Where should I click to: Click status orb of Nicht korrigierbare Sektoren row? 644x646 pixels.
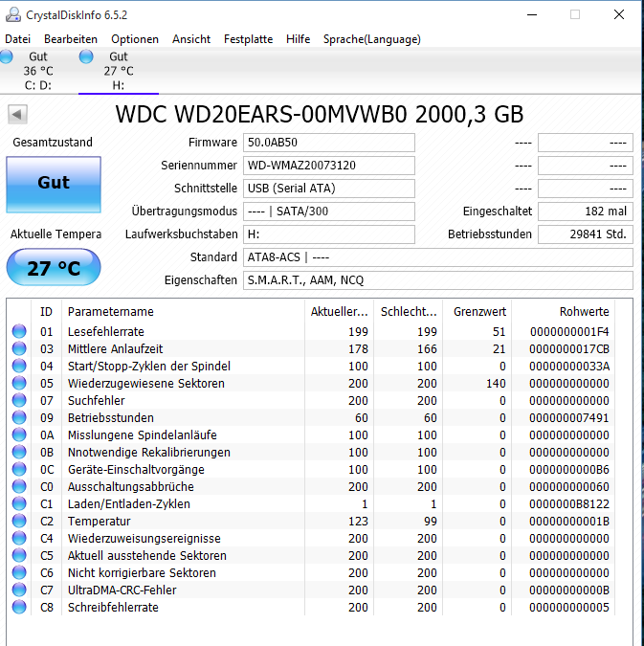tap(19, 572)
